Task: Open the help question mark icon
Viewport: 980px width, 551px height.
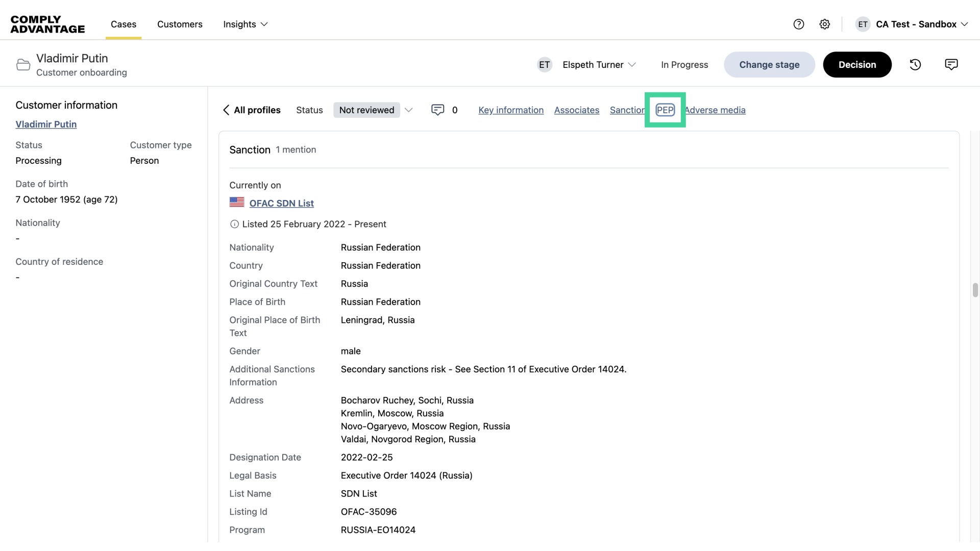Action: point(798,24)
